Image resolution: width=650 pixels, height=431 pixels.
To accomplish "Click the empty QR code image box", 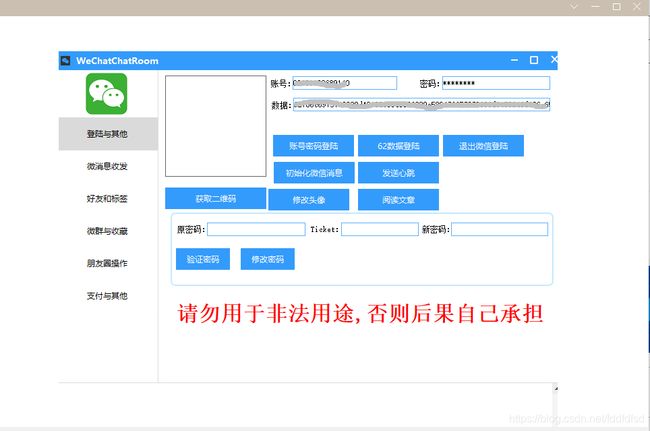I will point(216,126).
